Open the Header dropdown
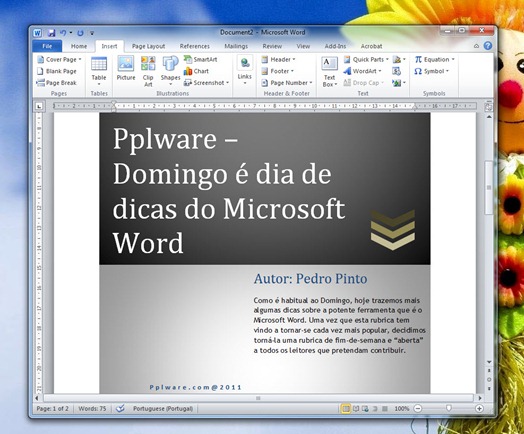Image resolution: width=524 pixels, height=434 pixels. tap(278, 59)
